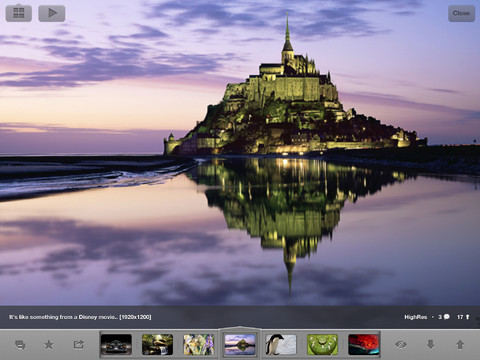Start the slideshow with play button
480x360 pixels.
52,13
